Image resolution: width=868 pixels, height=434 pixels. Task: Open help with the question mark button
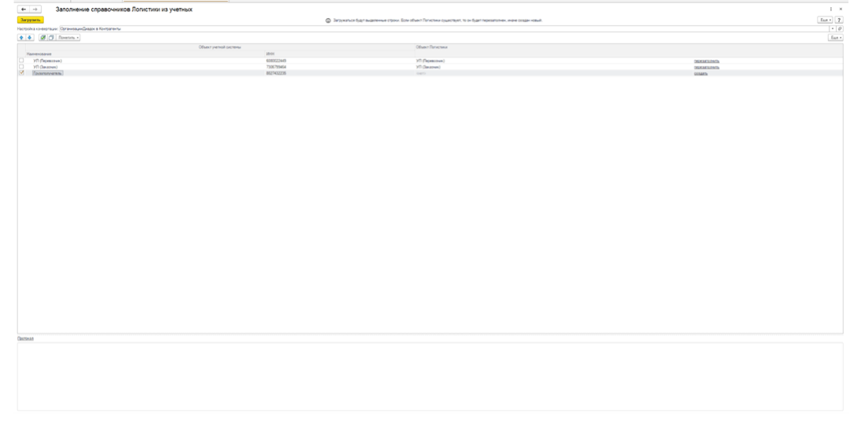click(839, 20)
